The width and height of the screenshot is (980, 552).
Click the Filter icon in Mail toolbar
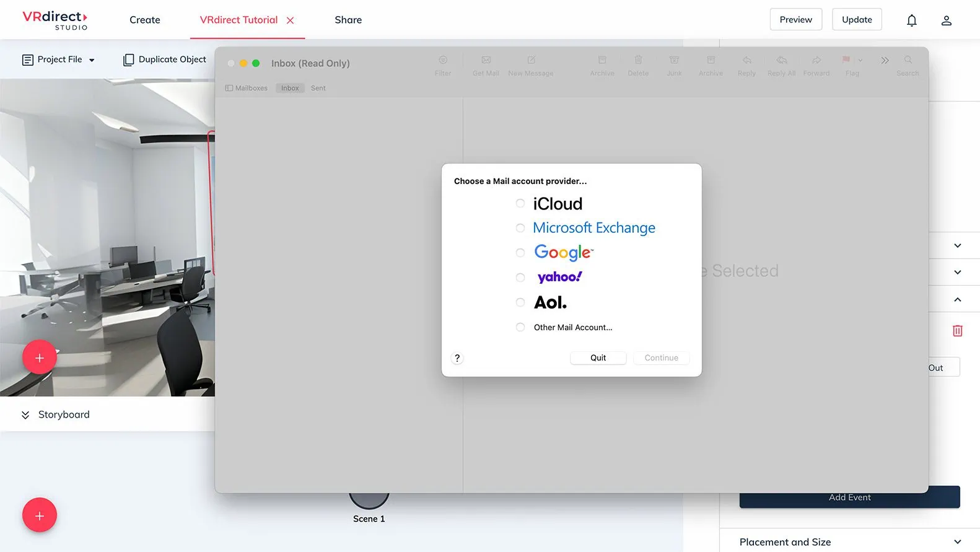pos(443,60)
